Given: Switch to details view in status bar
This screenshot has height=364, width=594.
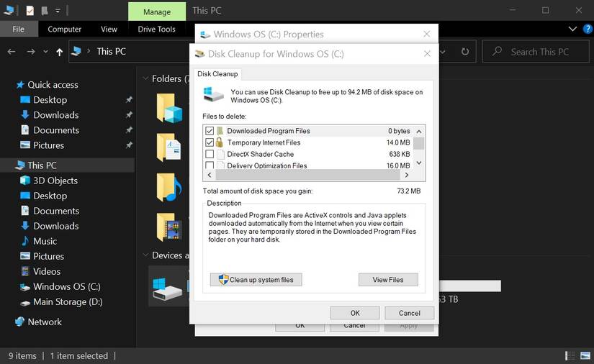Looking at the screenshot, I should pos(570,355).
